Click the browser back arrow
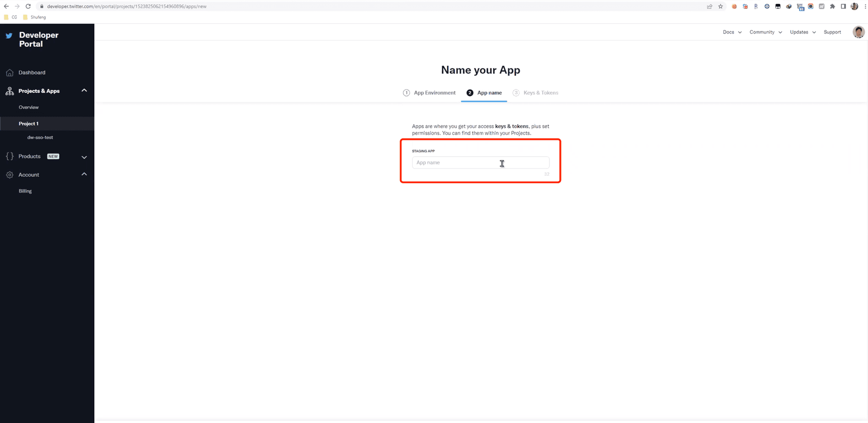Image resolution: width=868 pixels, height=423 pixels. [7, 7]
